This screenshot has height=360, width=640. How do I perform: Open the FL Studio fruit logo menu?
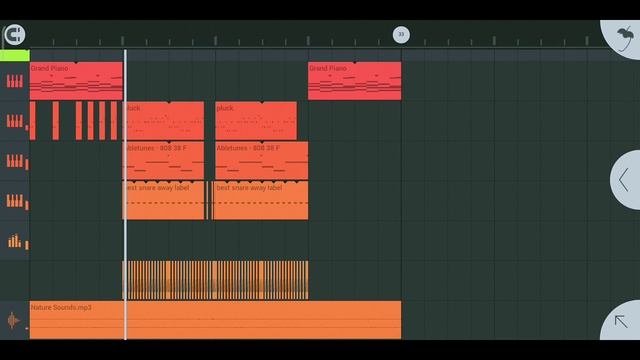624,39
